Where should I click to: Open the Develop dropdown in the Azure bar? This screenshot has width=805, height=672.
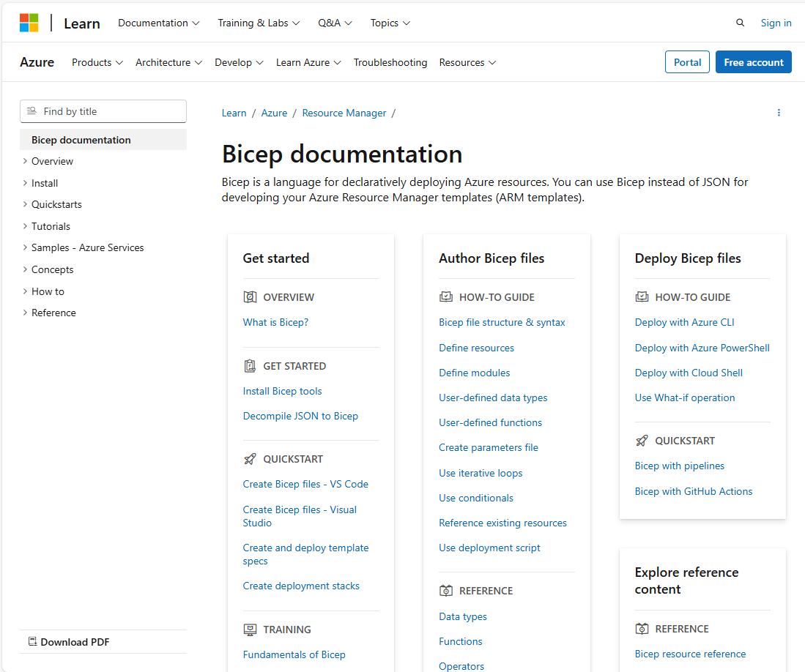pos(239,62)
